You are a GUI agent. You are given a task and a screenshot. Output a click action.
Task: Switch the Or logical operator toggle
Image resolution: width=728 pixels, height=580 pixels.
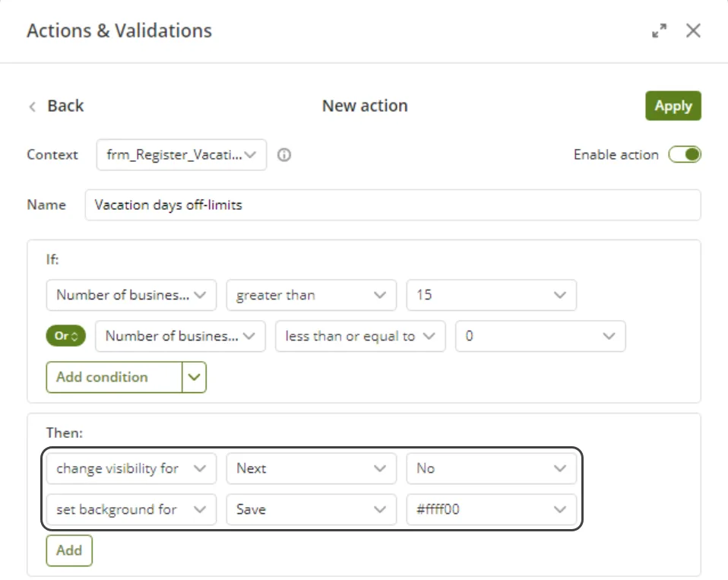point(66,336)
